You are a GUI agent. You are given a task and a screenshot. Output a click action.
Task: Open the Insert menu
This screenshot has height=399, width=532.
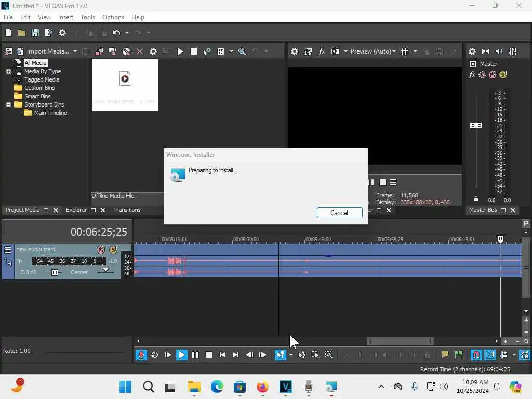click(65, 17)
